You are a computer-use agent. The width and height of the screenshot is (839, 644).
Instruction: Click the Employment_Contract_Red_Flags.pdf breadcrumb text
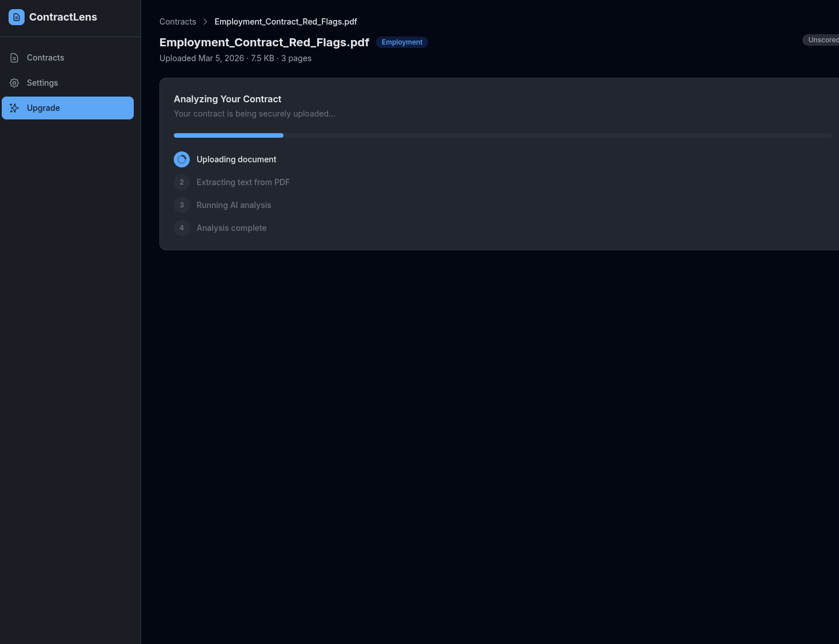coord(286,22)
